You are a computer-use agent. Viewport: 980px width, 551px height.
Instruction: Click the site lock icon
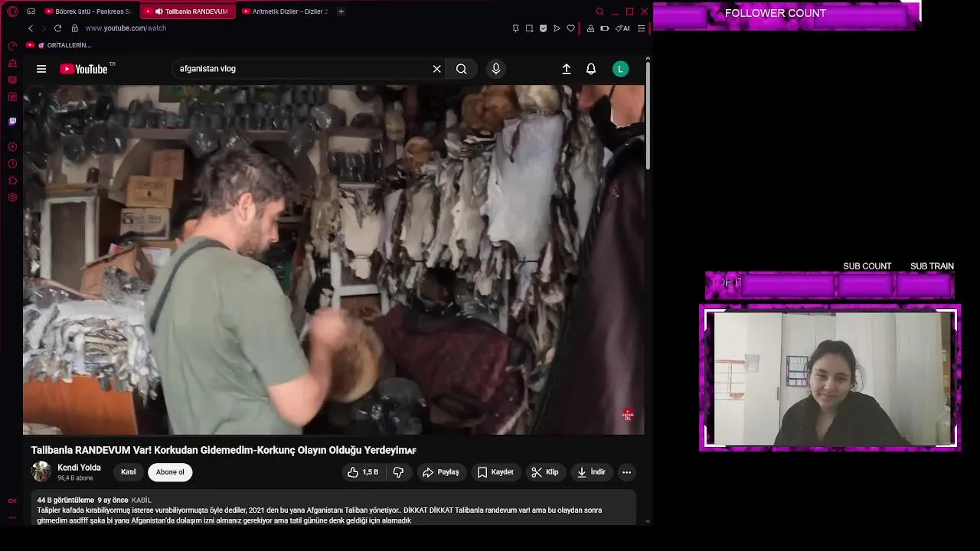[x=74, y=28]
